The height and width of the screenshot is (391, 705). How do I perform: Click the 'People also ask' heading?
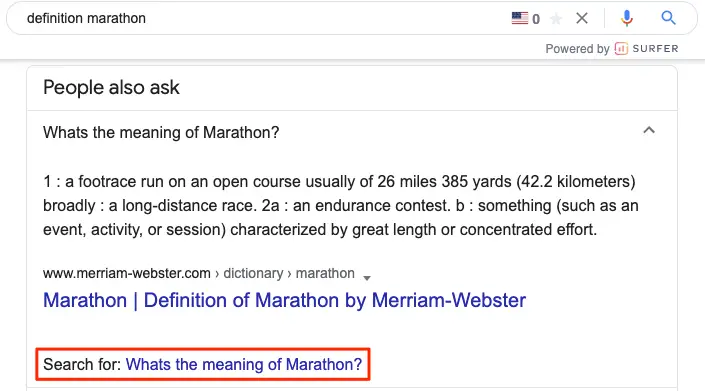tap(111, 88)
